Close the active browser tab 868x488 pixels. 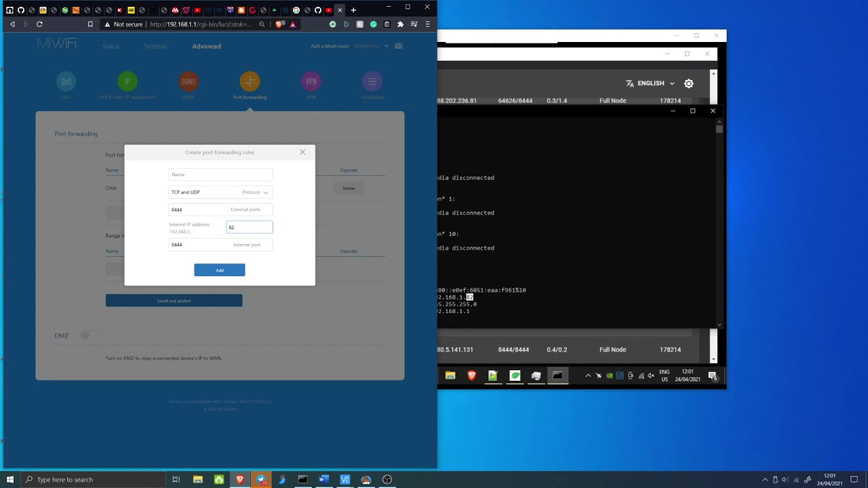pyautogui.click(x=340, y=10)
